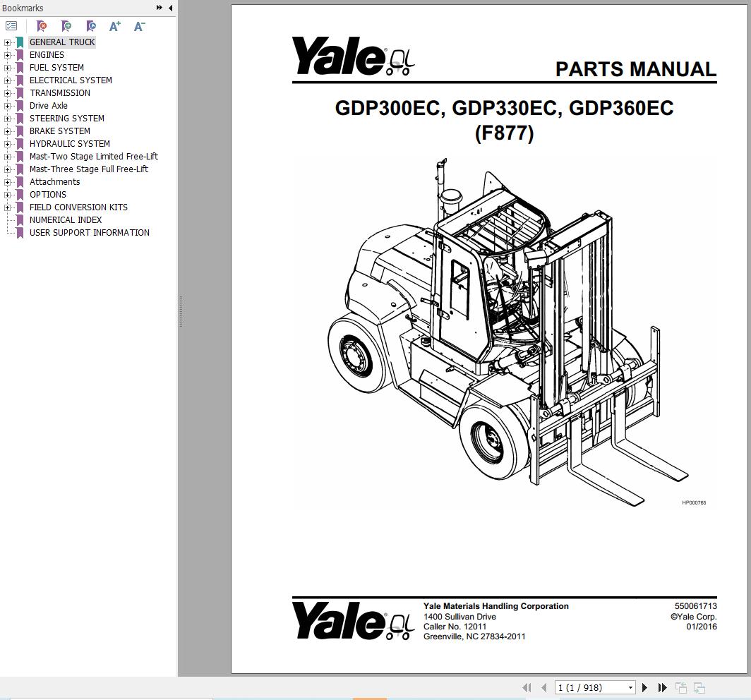This screenshot has width=751, height=700.
Task: Click the double-arrow to expand panel options
Action: pyautogui.click(x=158, y=8)
